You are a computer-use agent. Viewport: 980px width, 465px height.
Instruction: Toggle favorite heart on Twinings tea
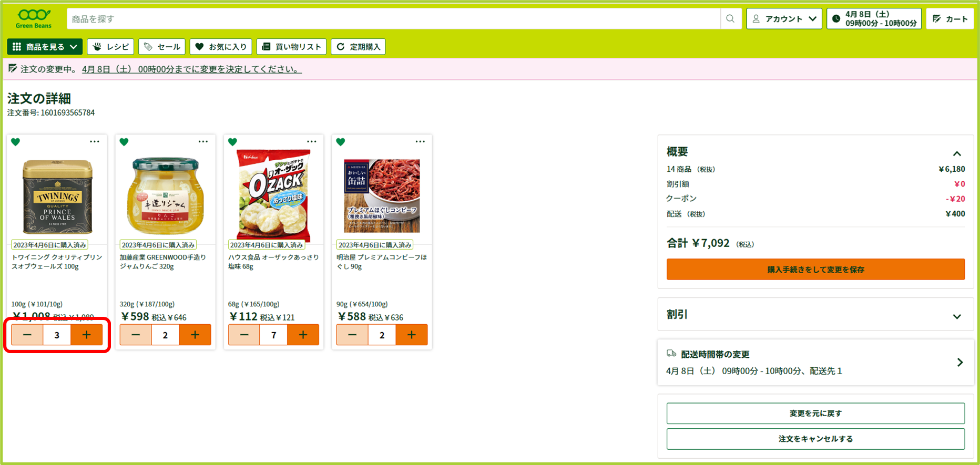16,142
